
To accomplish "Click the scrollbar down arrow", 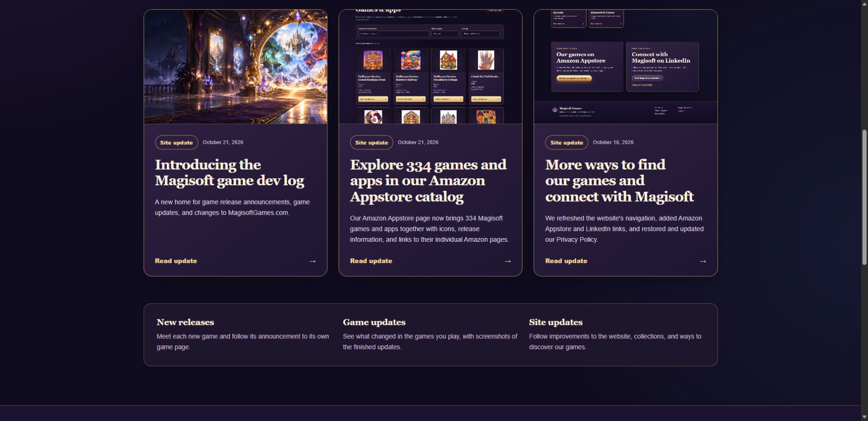I will click(x=864, y=417).
